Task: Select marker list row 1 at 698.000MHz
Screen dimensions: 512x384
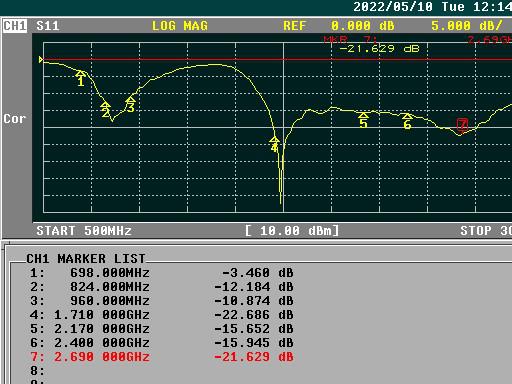Action: click(x=162, y=273)
